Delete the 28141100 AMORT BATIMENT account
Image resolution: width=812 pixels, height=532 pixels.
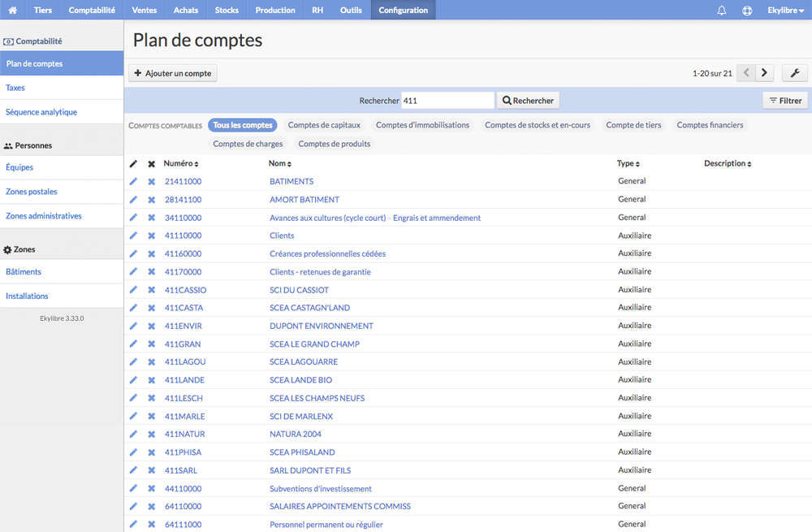coord(151,200)
